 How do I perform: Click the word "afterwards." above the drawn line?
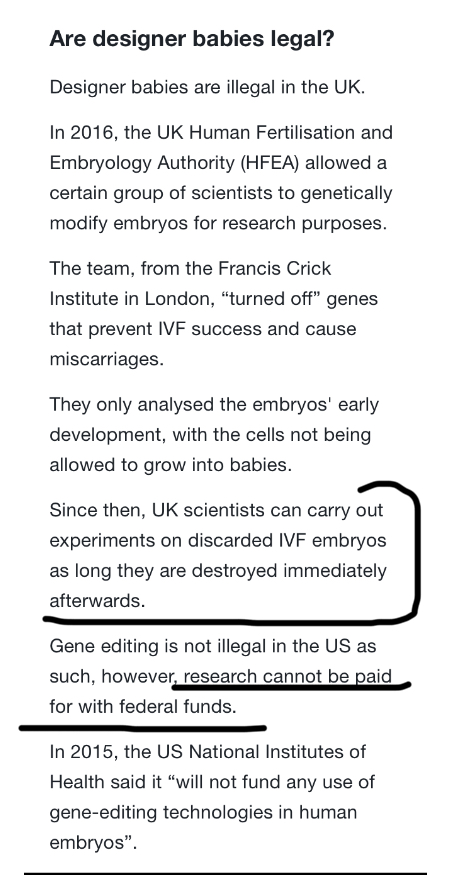click(x=97, y=601)
